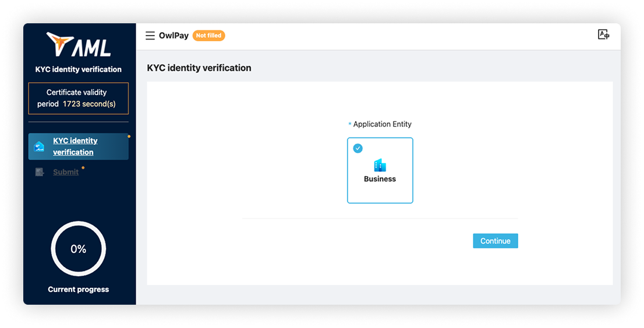Click the orange dot next to Submit

[x=83, y=168]
